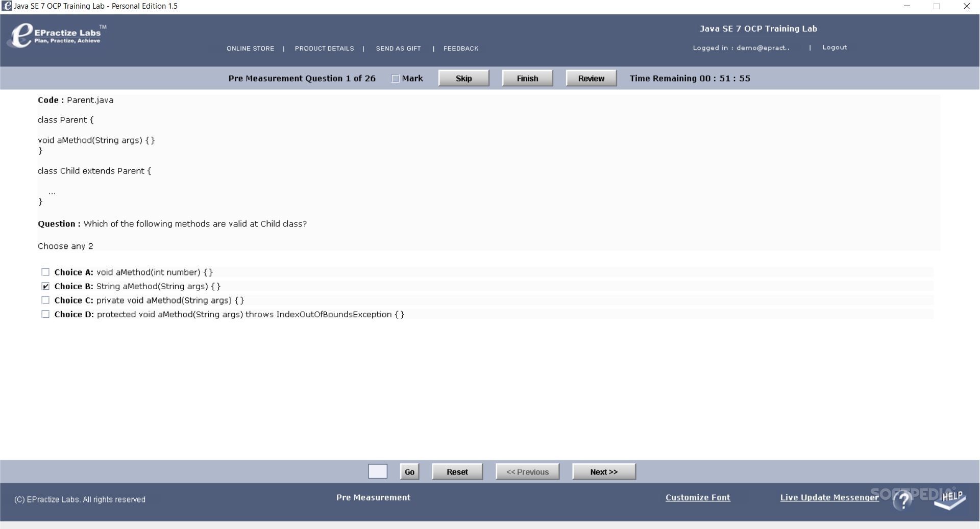Click 'Choose any 2' instruction text
This screenshot has width=980, height=529.
(x=65, y=246)
